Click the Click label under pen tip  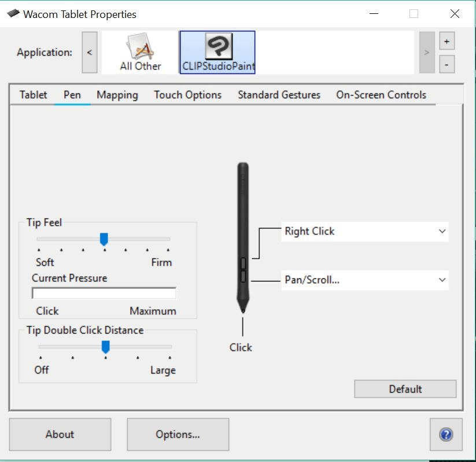point(241,347)
